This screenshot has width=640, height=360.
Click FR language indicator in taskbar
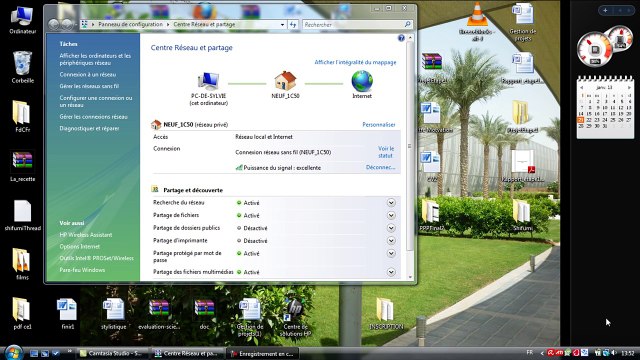coord(529,352)
